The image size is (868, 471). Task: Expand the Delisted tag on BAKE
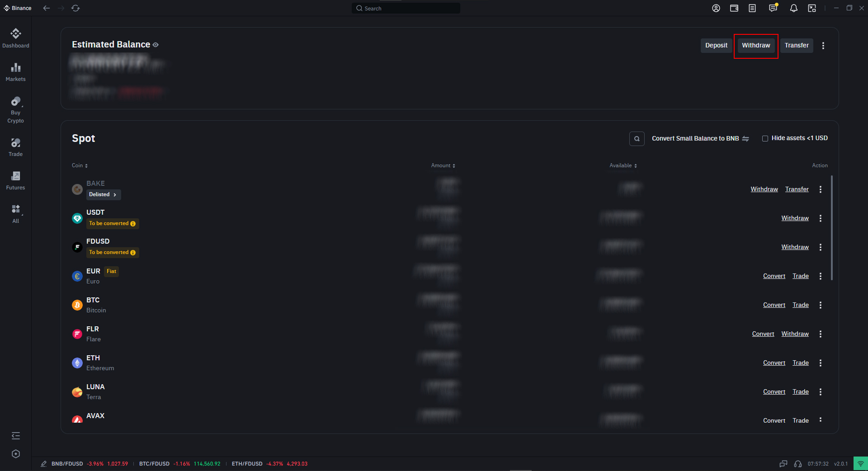[x=104, y=194]
